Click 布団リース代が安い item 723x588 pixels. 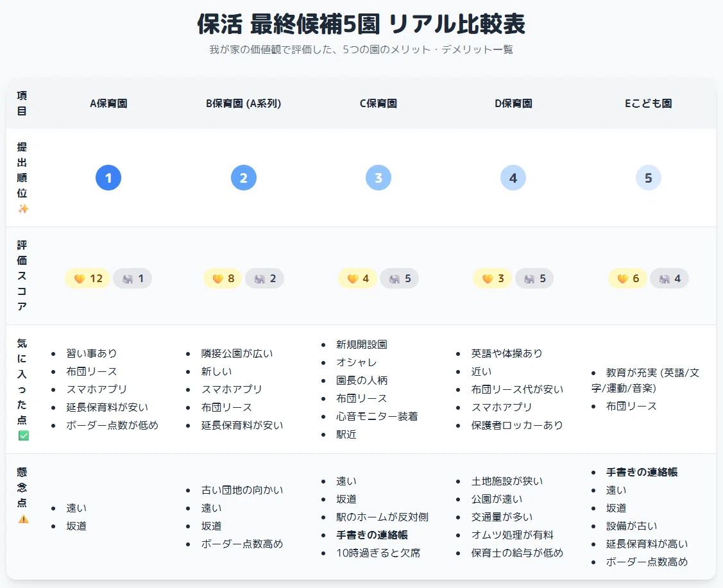[x=517, y=389]
